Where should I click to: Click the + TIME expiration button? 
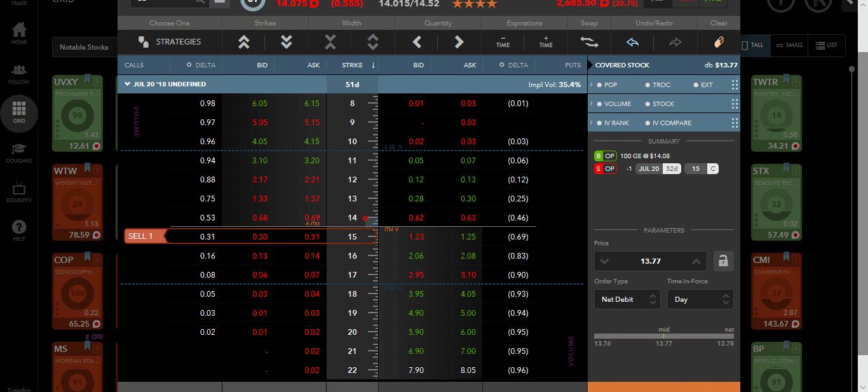[545, 42]
